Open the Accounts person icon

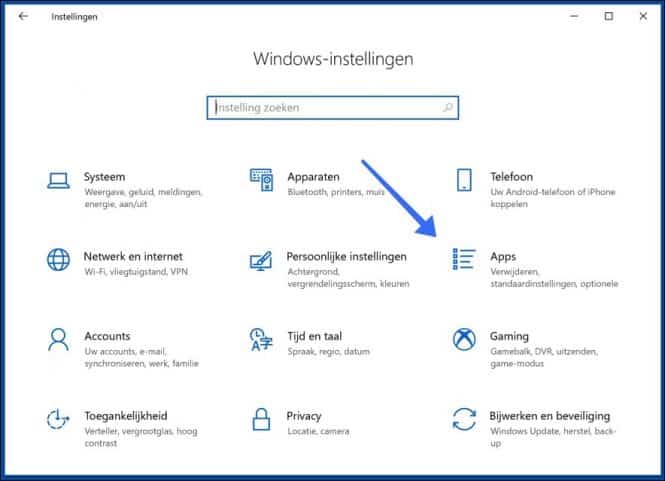click(58, 339)
